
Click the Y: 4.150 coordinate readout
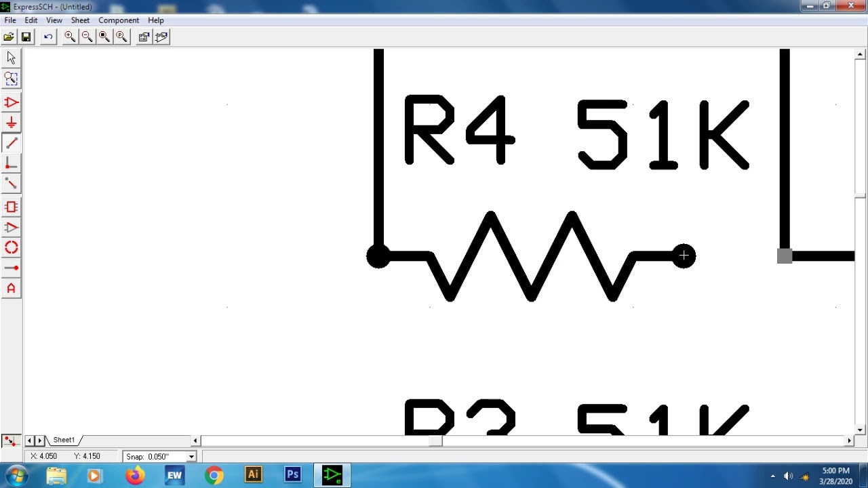[87, 457]
